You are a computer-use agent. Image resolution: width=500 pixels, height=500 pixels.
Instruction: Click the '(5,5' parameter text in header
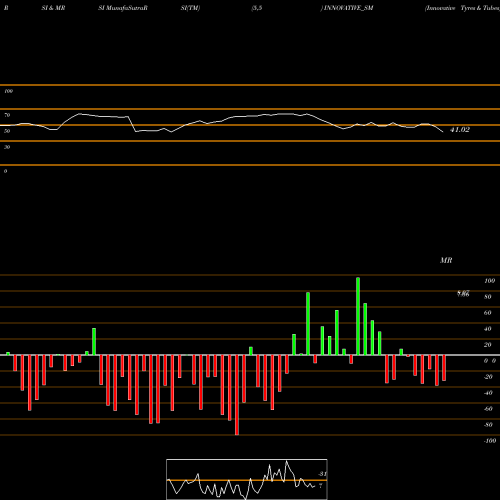257,8
